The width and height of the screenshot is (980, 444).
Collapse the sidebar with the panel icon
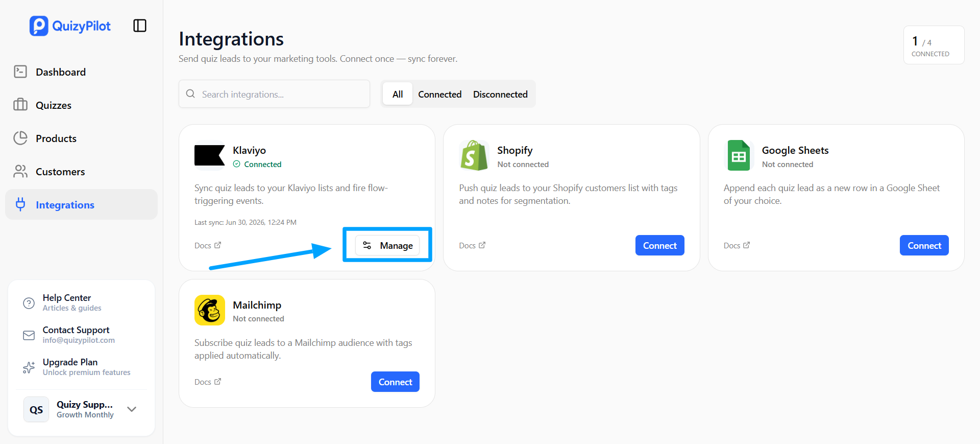coord(140,26)
